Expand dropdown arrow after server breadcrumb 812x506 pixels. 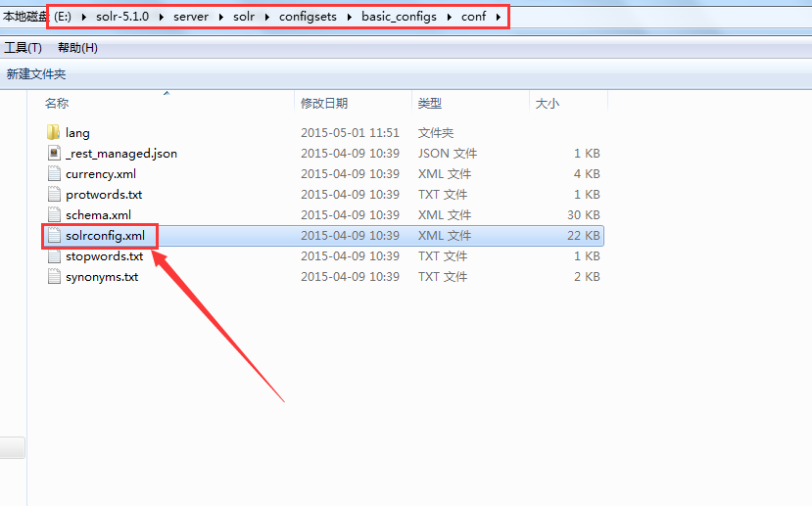tap(221, 17)
